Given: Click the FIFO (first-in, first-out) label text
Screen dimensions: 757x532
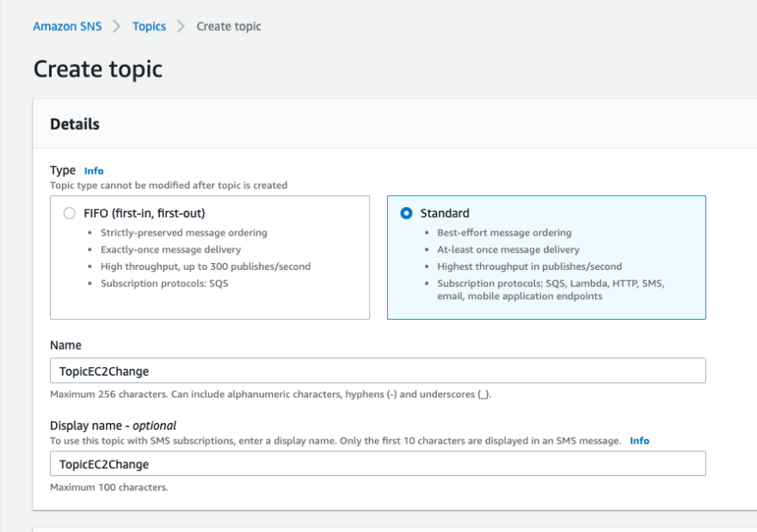Looking at the screenshot, I should tap(145, 213).
